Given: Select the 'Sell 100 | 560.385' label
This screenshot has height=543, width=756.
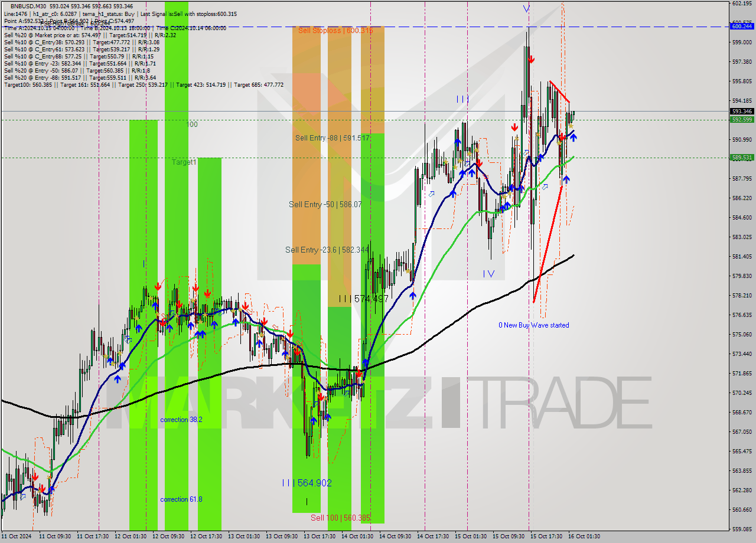Looking at the screenshot, I should [x=341, y=518].
